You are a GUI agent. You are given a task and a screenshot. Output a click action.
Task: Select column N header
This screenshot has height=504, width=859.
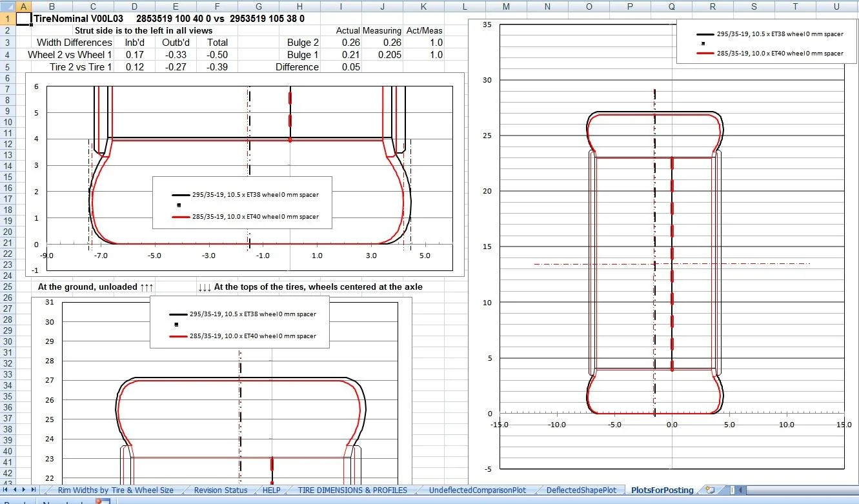547,6
